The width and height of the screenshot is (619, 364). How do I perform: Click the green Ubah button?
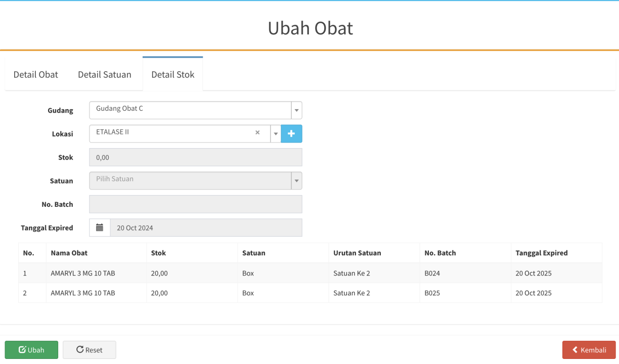point(31,350)
